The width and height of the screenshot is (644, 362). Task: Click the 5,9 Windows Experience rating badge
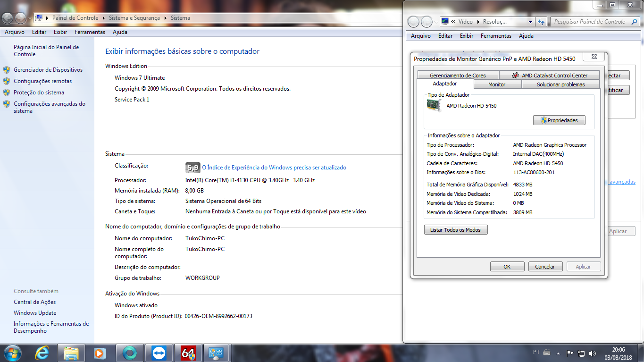click(x=192, y=168)
